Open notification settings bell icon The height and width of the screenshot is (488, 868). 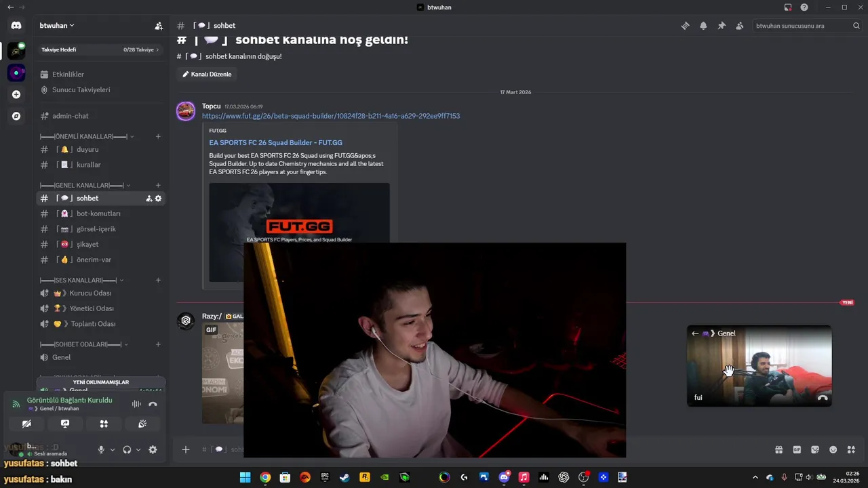tap(703, 26)
